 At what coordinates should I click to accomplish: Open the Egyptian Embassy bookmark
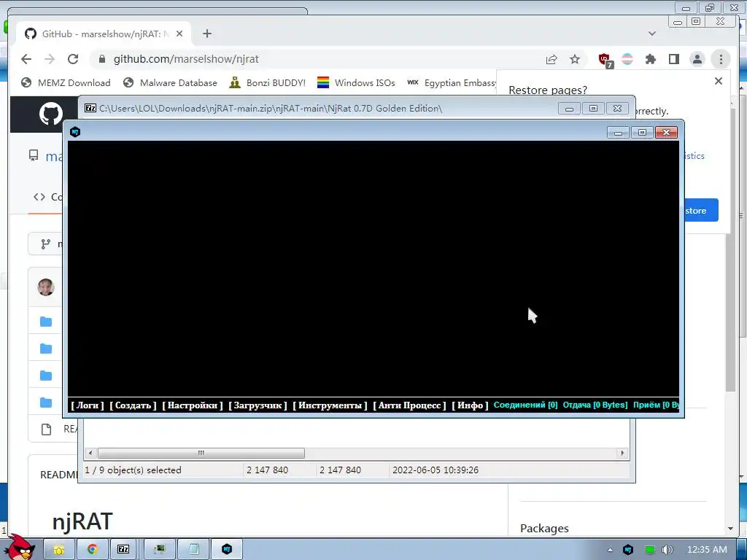[451, 83]
